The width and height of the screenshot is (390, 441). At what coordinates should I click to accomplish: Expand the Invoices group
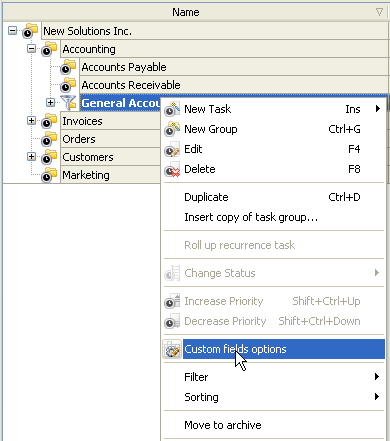31,121
